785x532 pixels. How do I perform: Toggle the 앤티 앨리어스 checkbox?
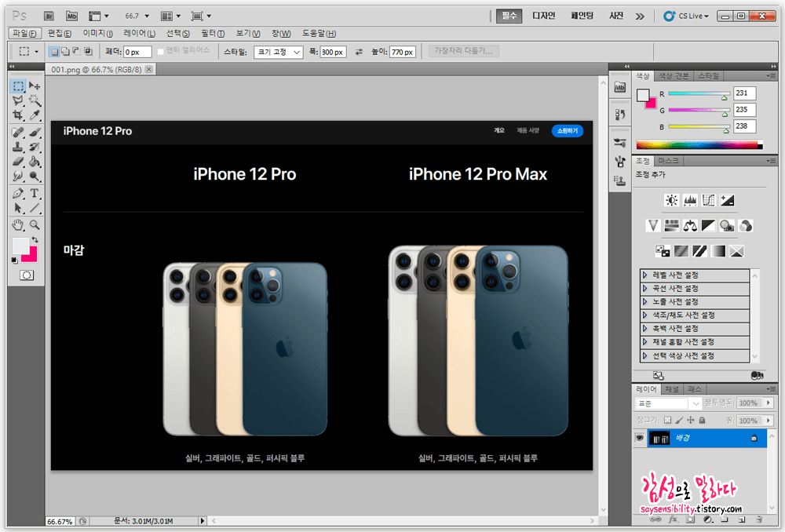coord(161,52)
